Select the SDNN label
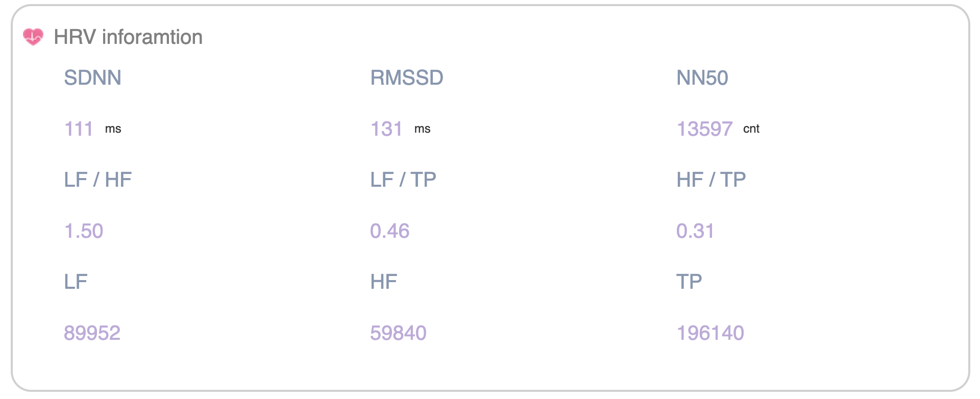Image resolution: width=980 pixels, height=399 pixels. tap(92, 78)
